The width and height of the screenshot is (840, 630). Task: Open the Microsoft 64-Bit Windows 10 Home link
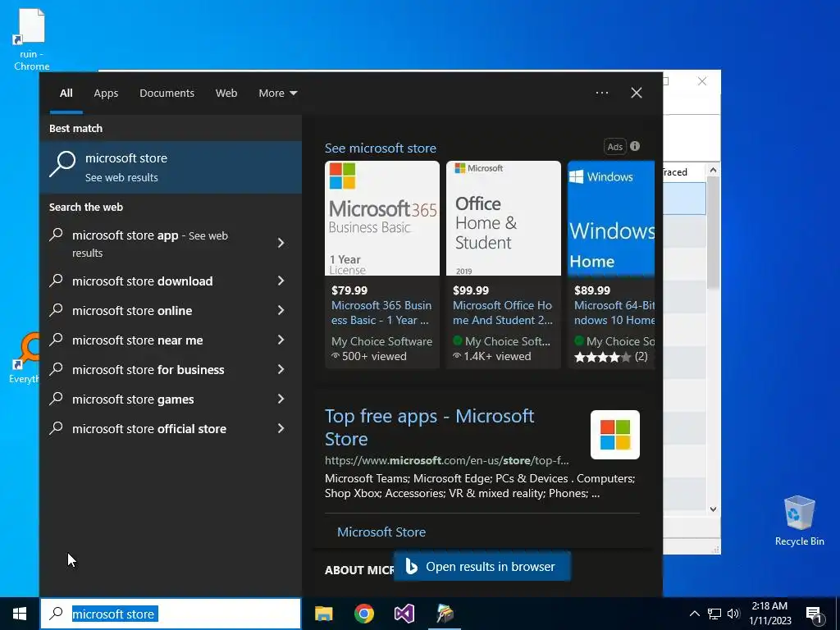point(614,313)
